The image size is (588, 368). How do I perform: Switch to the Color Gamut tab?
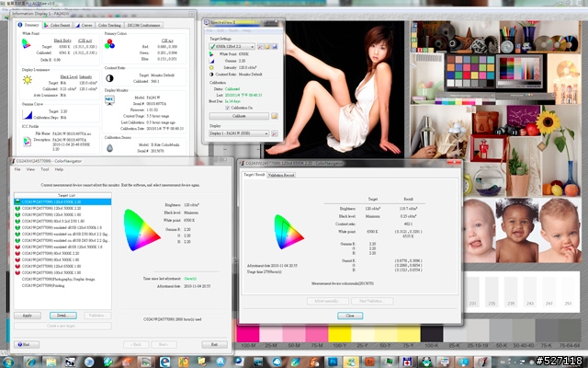[x=57, y=25]
